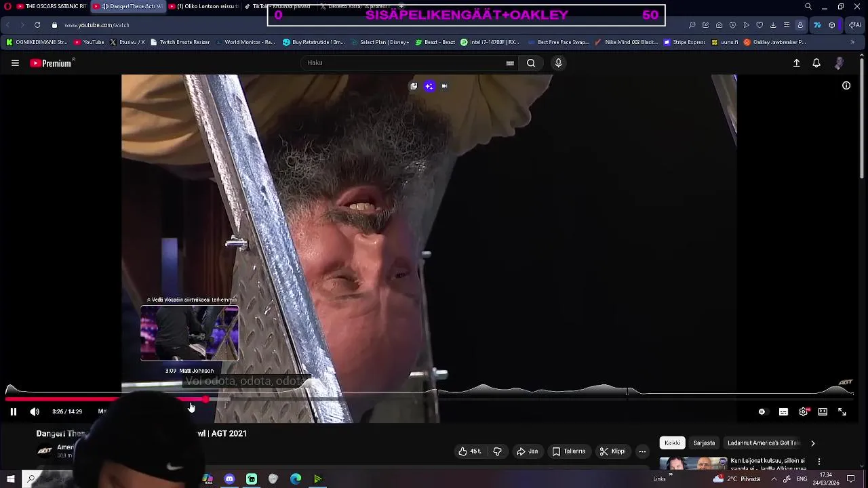Open the Kun Leijonat kutsuu recommended video thumbnail

pos(693,464)
